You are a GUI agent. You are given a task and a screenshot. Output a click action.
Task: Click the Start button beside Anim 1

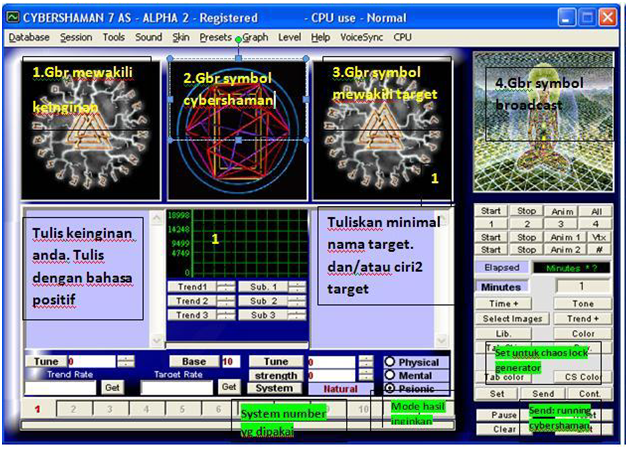491,237
